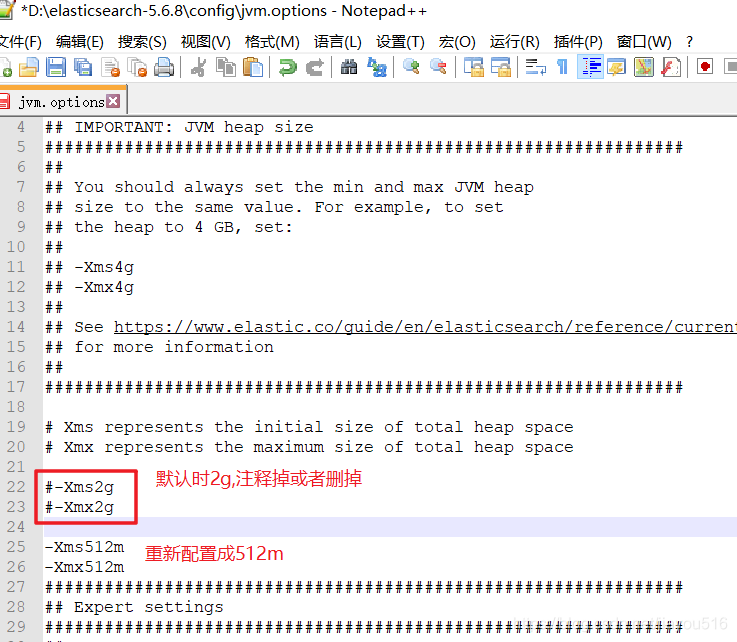The height and width of the screenshot is (642, 737).
Task: Close the jvm.options tab with red X
Action: coord(113,101)
